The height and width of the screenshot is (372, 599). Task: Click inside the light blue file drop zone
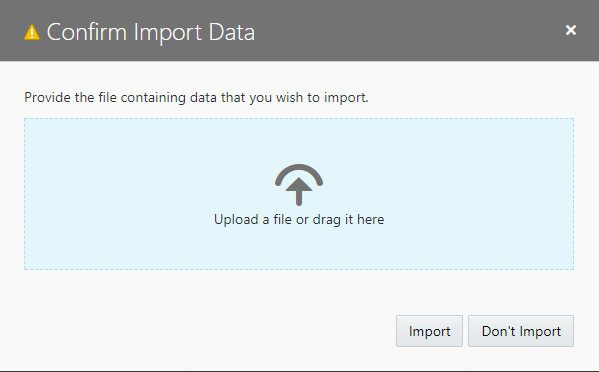[299, 194]
